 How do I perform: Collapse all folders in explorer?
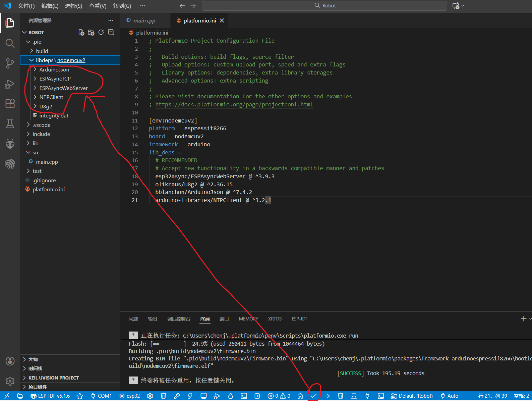click(x=111, y=33)
